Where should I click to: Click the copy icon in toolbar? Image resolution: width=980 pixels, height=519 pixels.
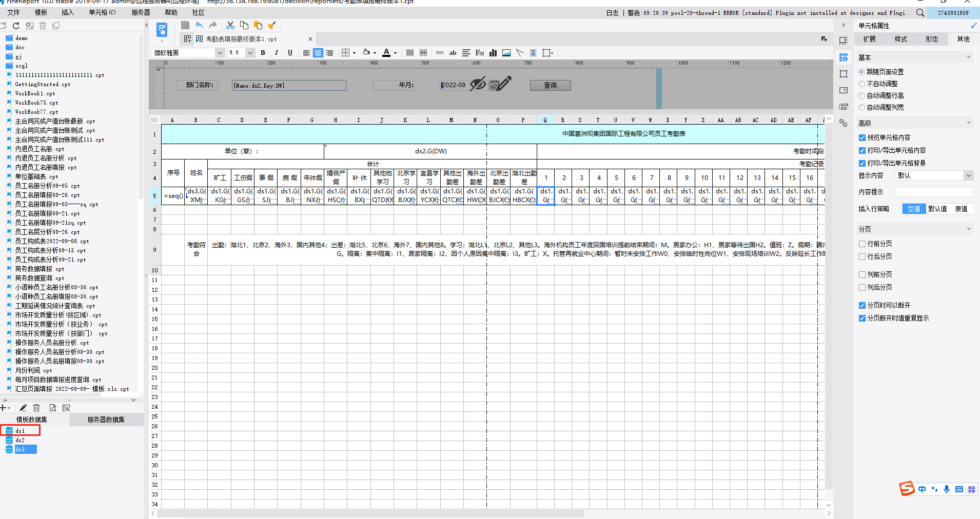click(244, 25)
